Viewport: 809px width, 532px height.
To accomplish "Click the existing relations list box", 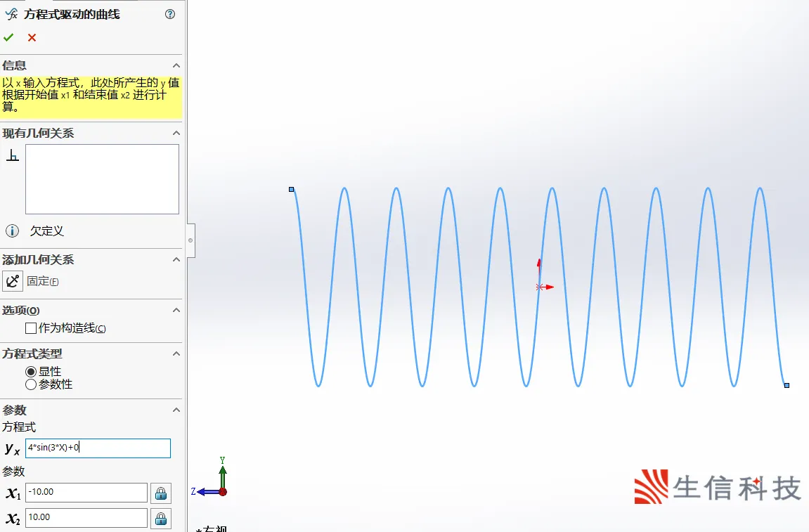I will (102, 179).
